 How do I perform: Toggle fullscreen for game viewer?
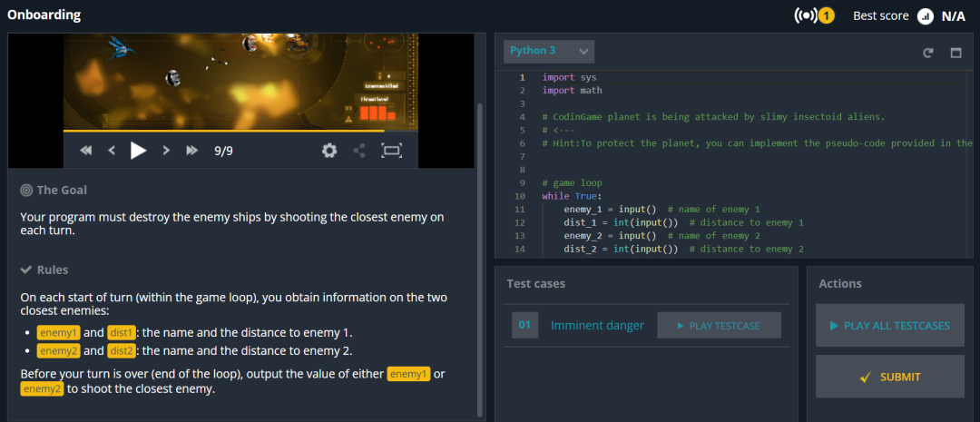click(391, 151)
